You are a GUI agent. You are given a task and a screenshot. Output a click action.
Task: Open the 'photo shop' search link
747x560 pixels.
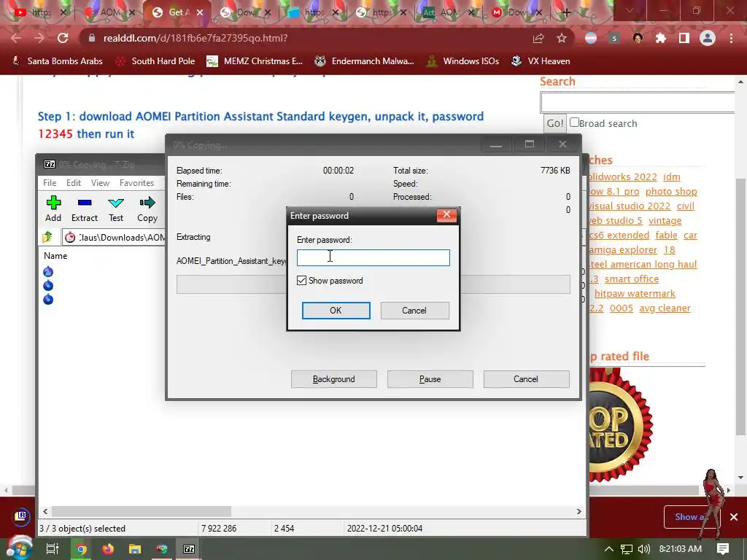(671, 192)
